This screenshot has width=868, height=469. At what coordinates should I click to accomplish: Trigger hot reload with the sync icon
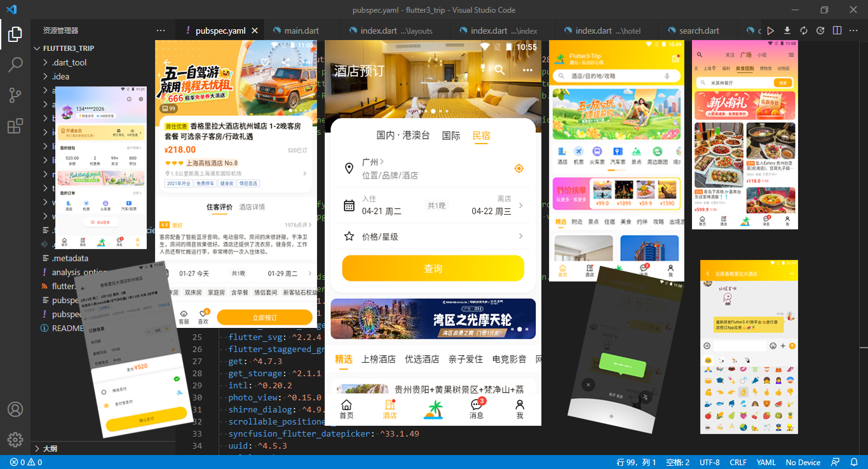[x=803, y=30]
